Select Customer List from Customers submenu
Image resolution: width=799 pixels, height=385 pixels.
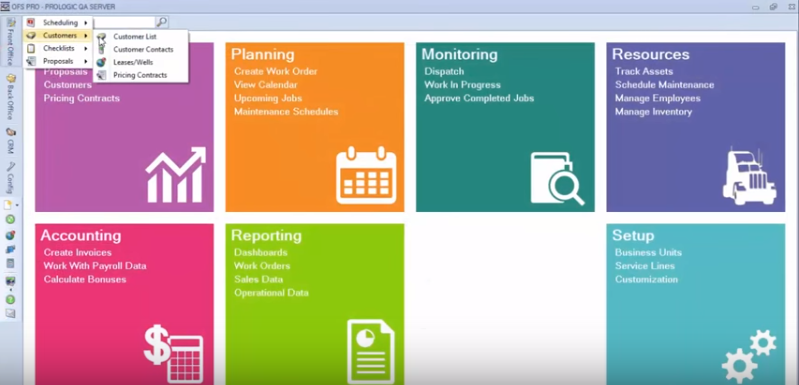point(135,37)
